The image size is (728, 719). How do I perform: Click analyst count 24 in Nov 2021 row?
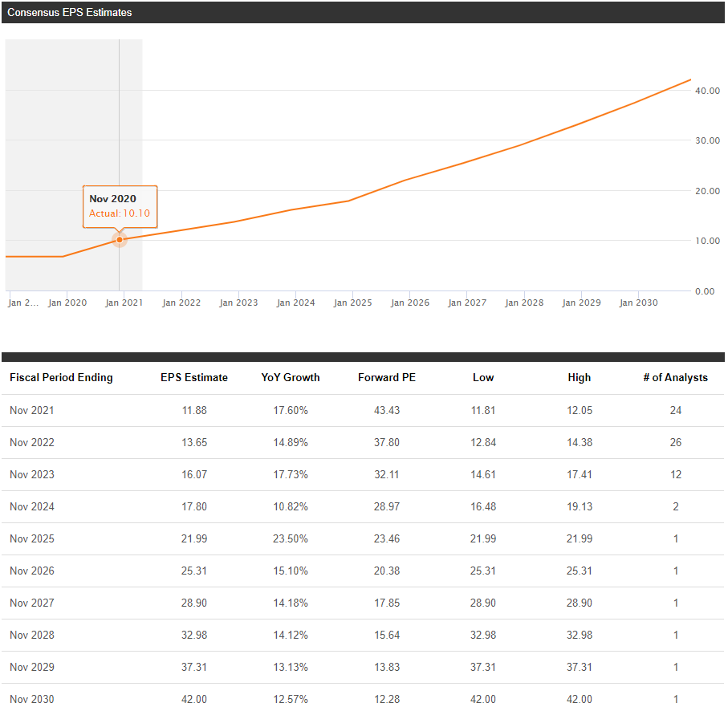tap(676, 410)
